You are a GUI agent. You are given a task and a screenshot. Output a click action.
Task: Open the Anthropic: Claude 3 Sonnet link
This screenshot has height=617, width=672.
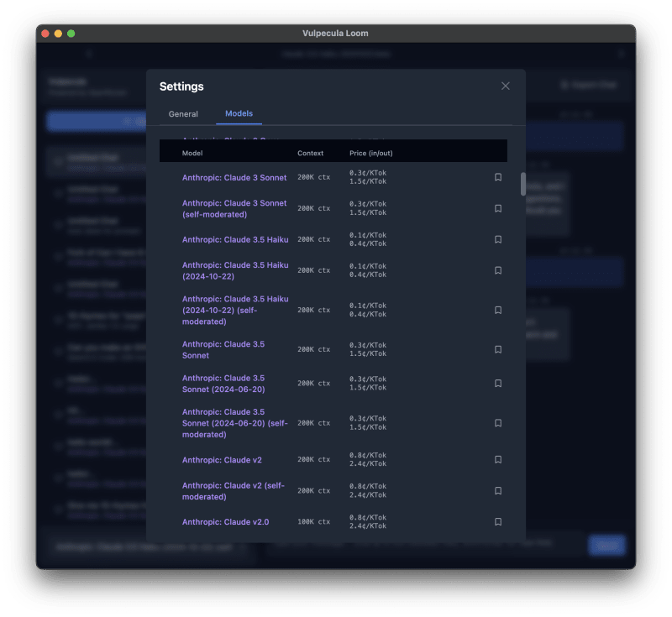tap(234, 177)
